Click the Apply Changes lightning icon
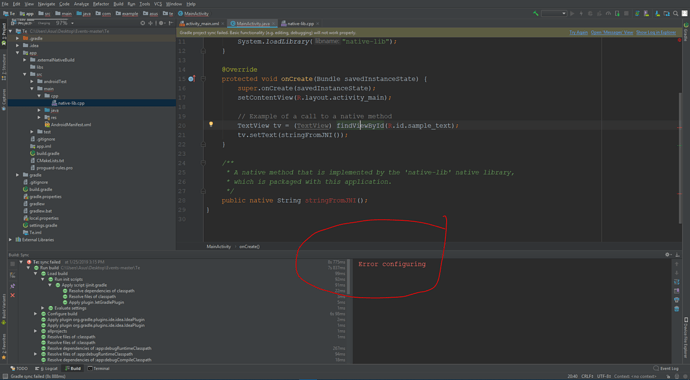 [581, 14]
